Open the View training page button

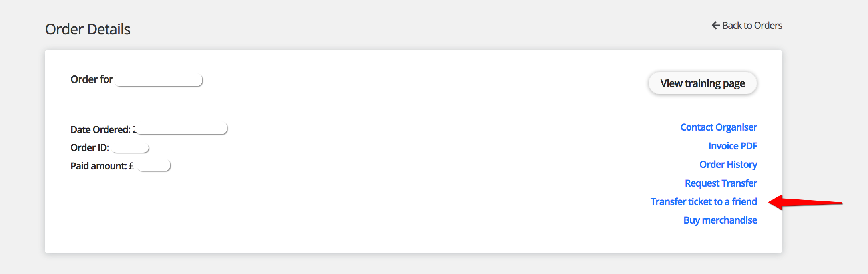(x=702, y=83)
